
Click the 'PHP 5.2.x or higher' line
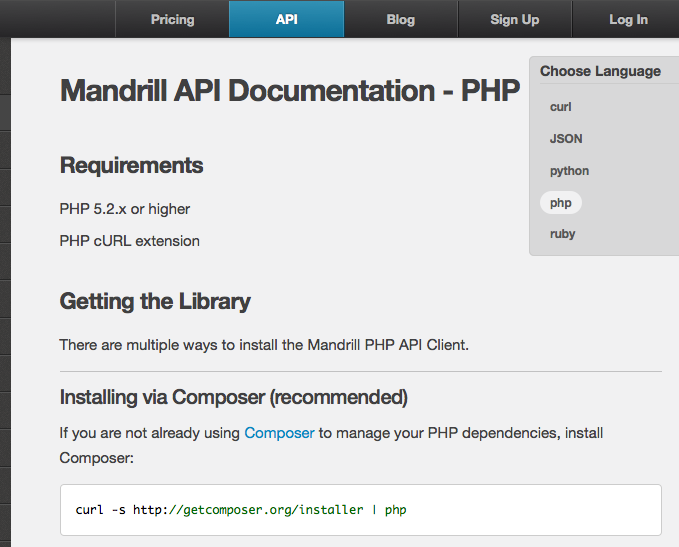[x=125, y=209]
